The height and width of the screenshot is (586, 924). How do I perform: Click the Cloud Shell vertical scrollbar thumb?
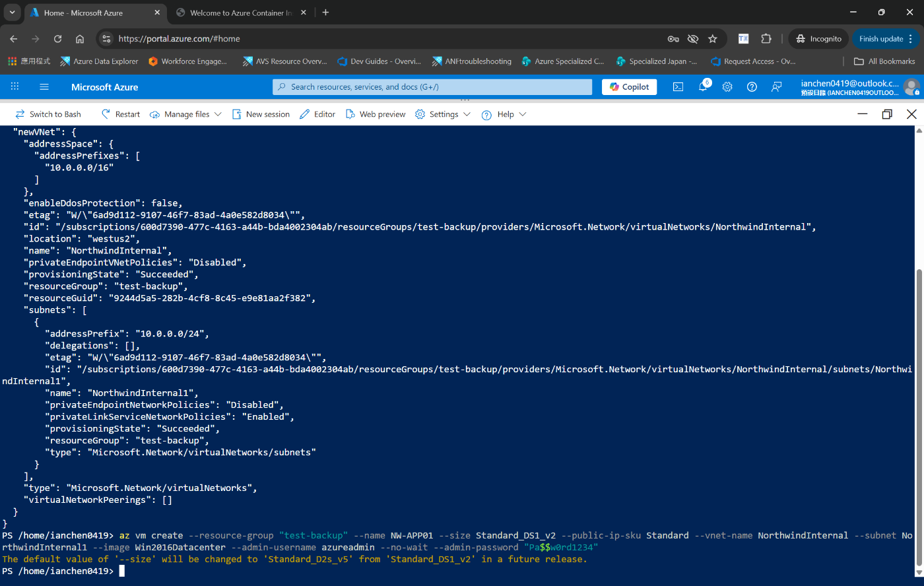coord(919,416)
